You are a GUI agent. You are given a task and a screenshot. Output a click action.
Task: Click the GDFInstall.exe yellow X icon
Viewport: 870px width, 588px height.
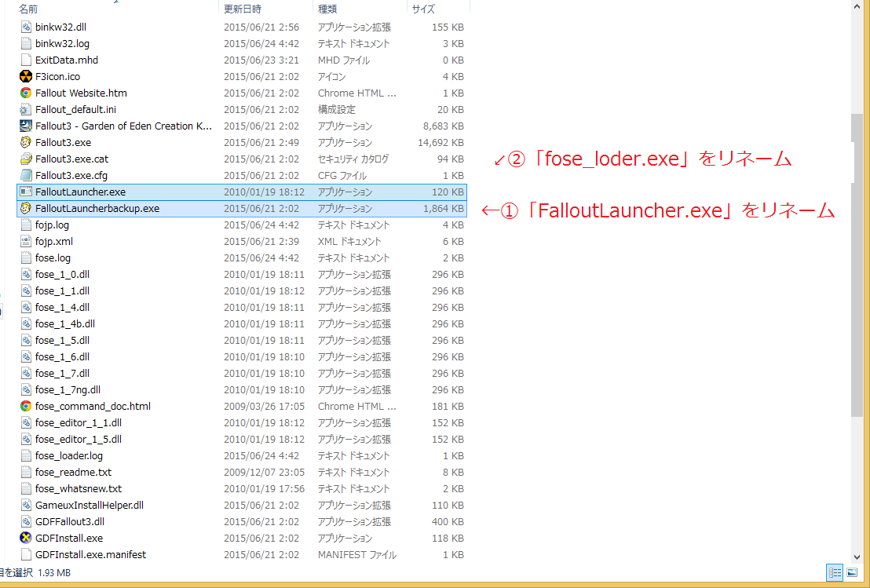[26, 538]
